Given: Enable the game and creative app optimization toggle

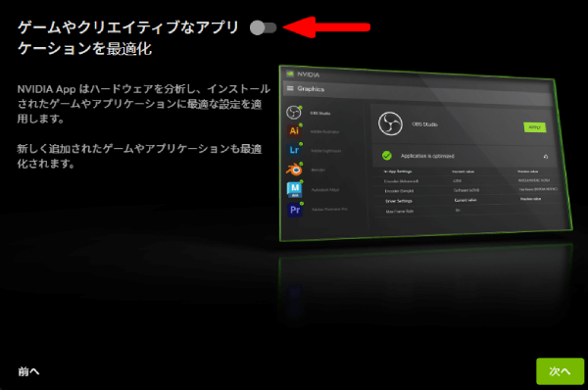Looking at the screenshot, I should pos(264,27).
